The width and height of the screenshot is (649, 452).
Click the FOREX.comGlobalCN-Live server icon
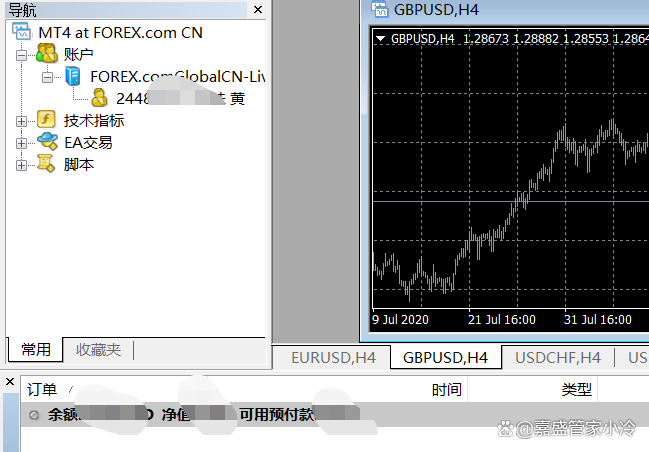click(x=73, y=76)
